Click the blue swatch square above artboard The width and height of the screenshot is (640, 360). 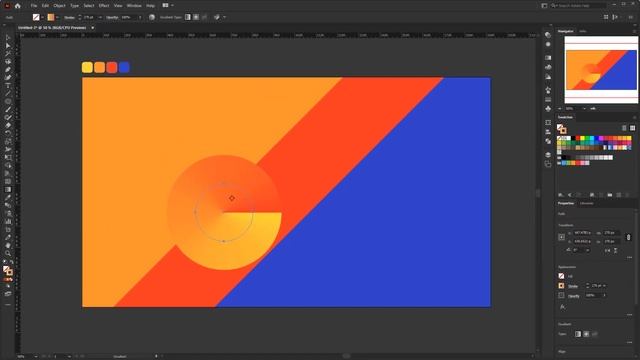click(124, 67)
